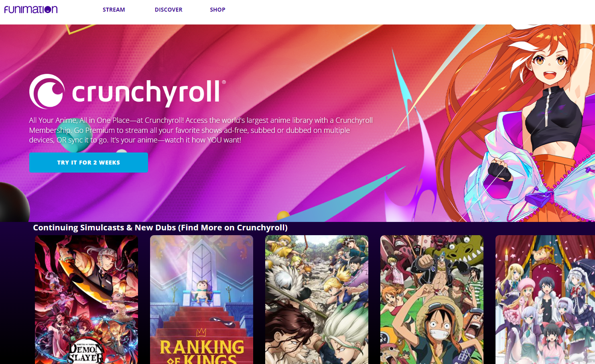Click the Continuing Simulcasts & New Dubs heading
This screenshot has width=595, height=364.
point(160,228)
